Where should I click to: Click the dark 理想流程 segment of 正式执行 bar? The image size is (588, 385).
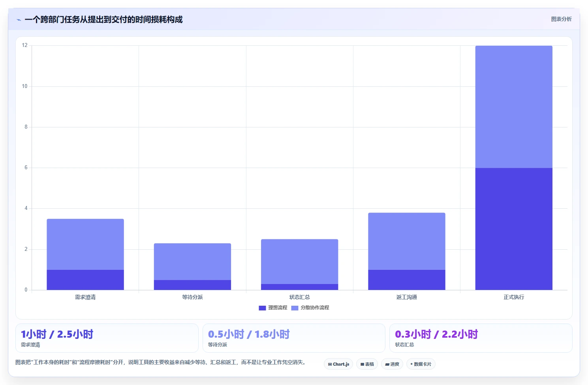pos(514,229)
